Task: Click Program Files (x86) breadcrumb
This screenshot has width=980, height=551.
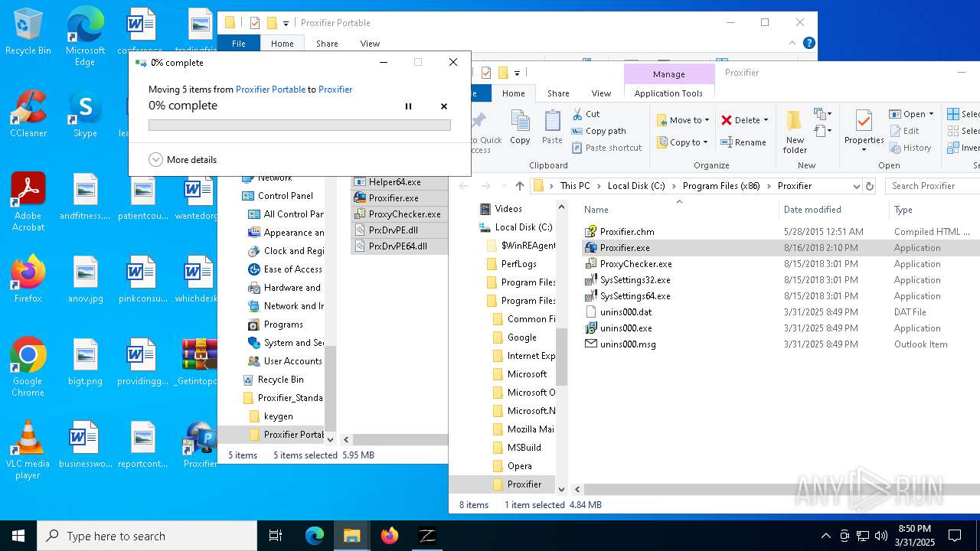Action: pos(721,186)
